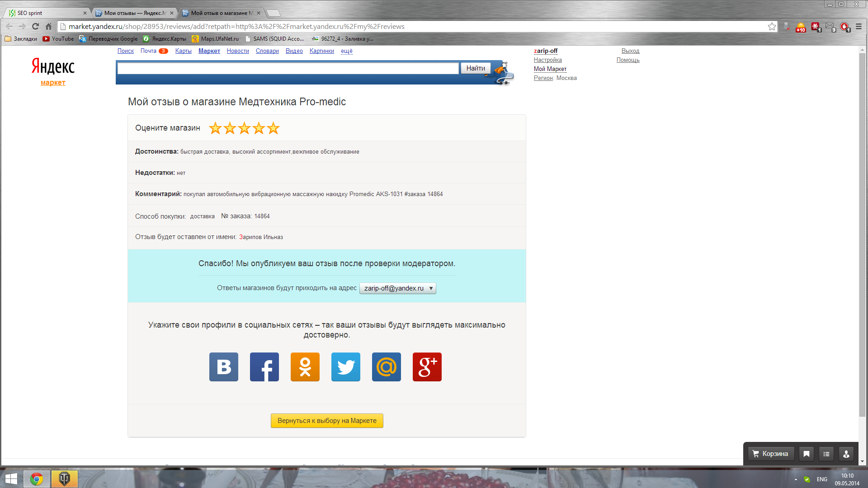
Task: Click the browser forward arrow
Action: click(22, 27)
